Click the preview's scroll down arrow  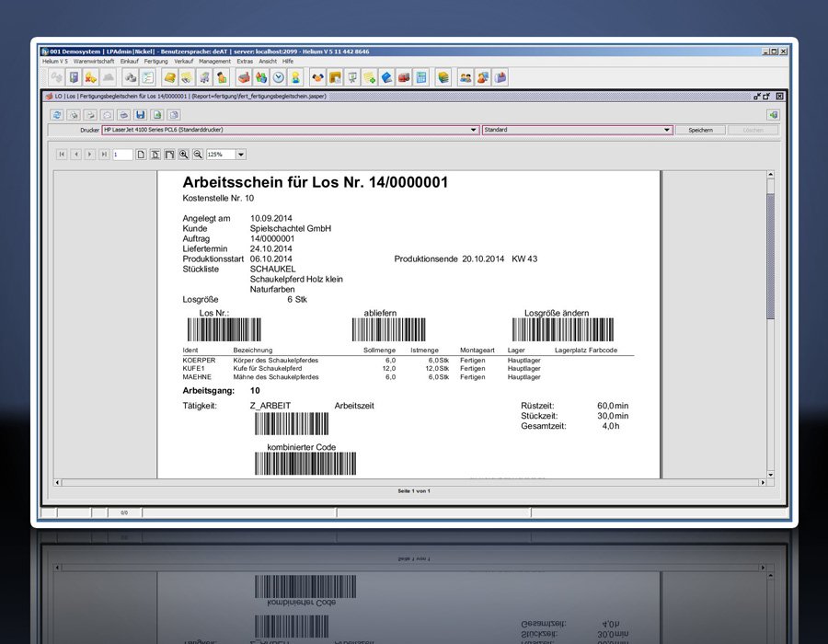point(770,475)
